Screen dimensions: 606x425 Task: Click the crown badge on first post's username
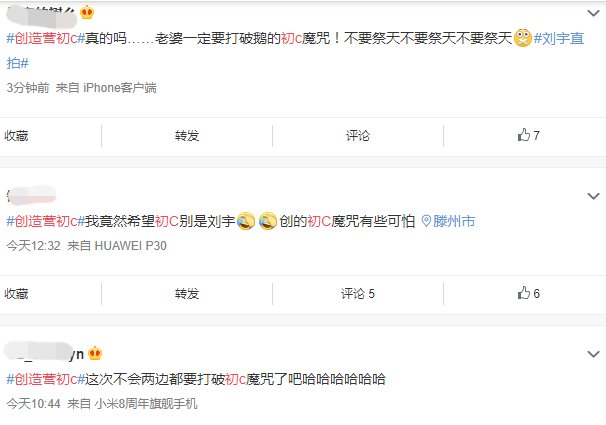tap(87, 12)
